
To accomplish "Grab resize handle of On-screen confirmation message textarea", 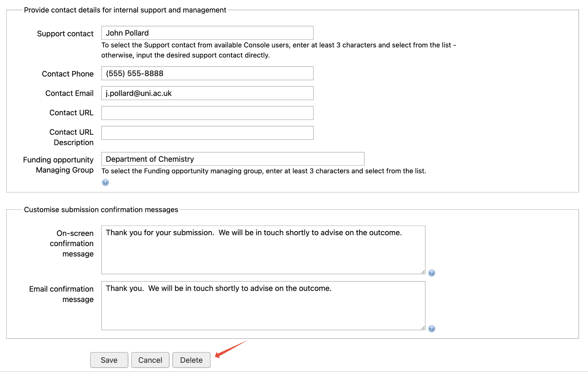I will coord(423,272).
